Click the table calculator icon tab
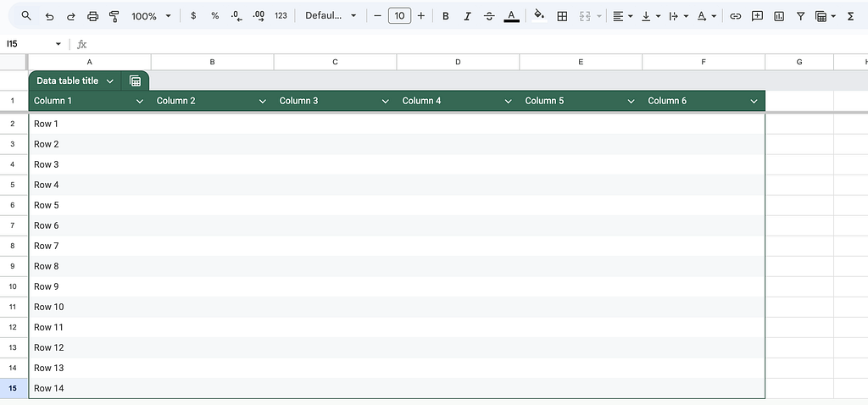 pyautogui.click(x=135, y=80)
